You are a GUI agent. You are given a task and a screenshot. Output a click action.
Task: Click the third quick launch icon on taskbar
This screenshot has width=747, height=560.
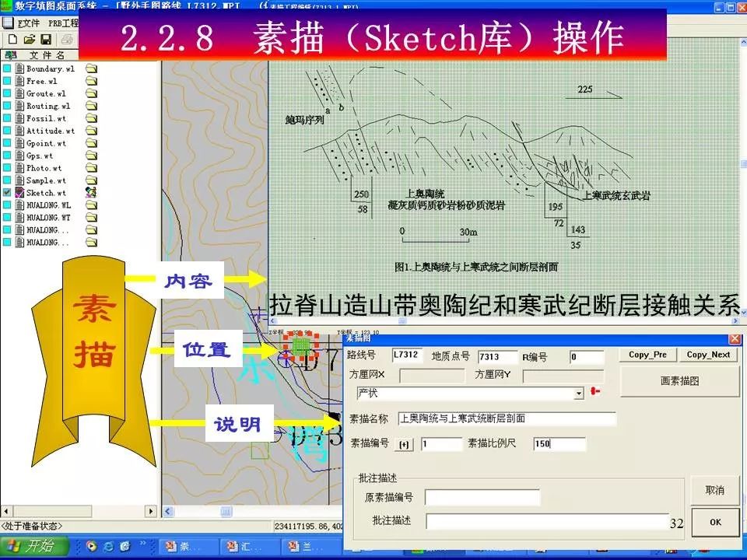(x=124, y=546)
